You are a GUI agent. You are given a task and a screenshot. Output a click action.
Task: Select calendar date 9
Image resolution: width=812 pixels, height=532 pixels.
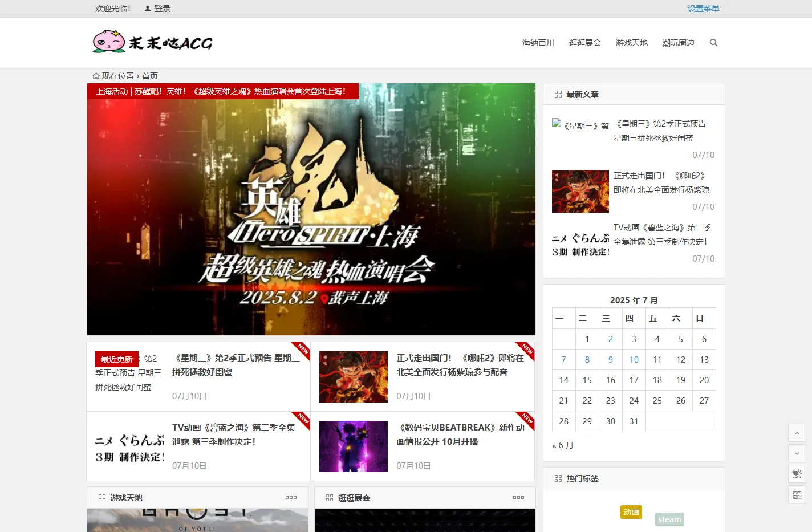tap(611, 360)
